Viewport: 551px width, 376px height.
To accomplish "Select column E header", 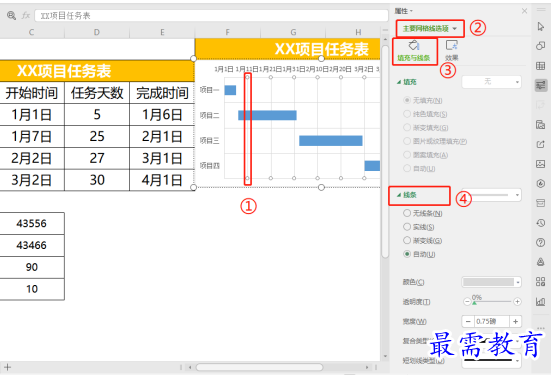I will coord(162,32).
